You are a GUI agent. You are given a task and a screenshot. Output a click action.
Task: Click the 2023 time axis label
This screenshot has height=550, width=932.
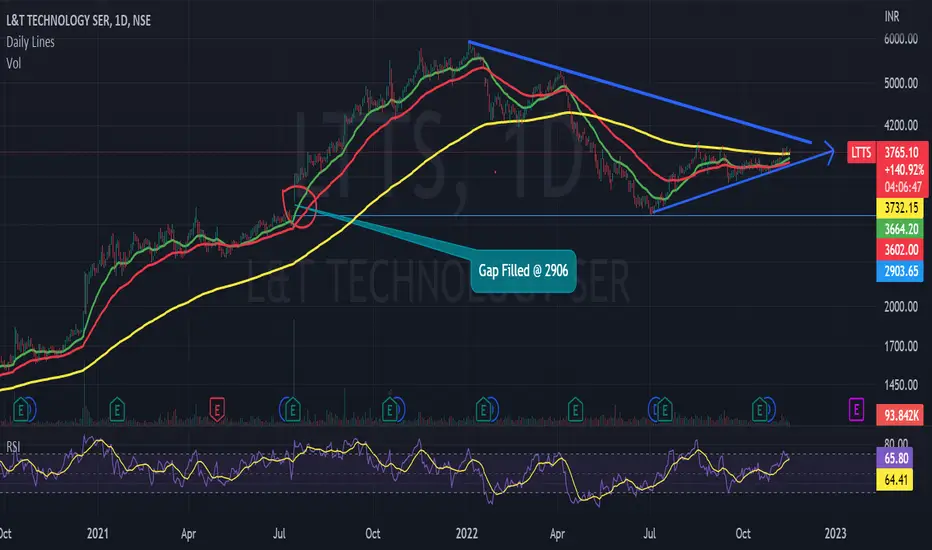[x=835, y=533]
